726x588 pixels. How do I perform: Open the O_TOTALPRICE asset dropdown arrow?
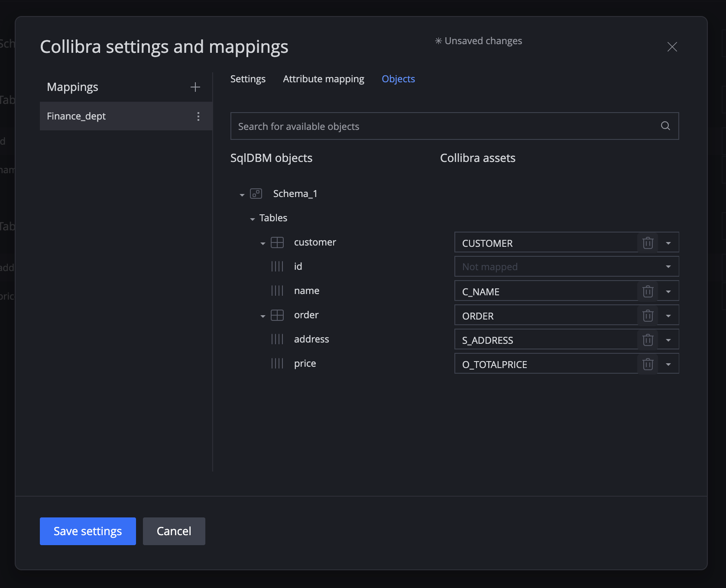[668, 364]
